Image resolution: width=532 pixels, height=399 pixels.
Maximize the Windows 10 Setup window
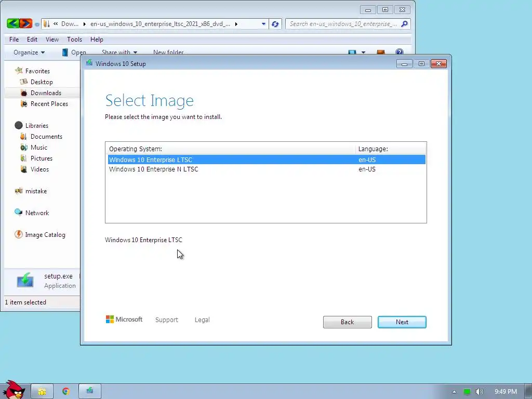click(x=421, y=64)
